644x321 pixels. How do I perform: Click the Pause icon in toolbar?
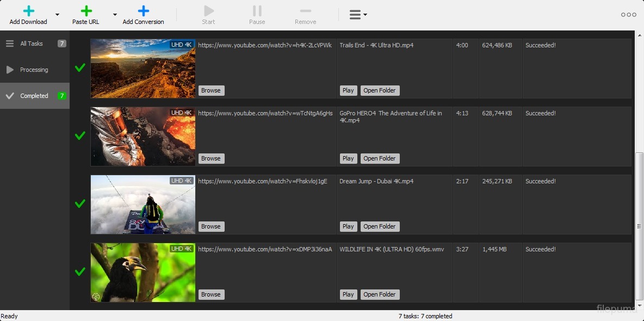click(257, 11)
